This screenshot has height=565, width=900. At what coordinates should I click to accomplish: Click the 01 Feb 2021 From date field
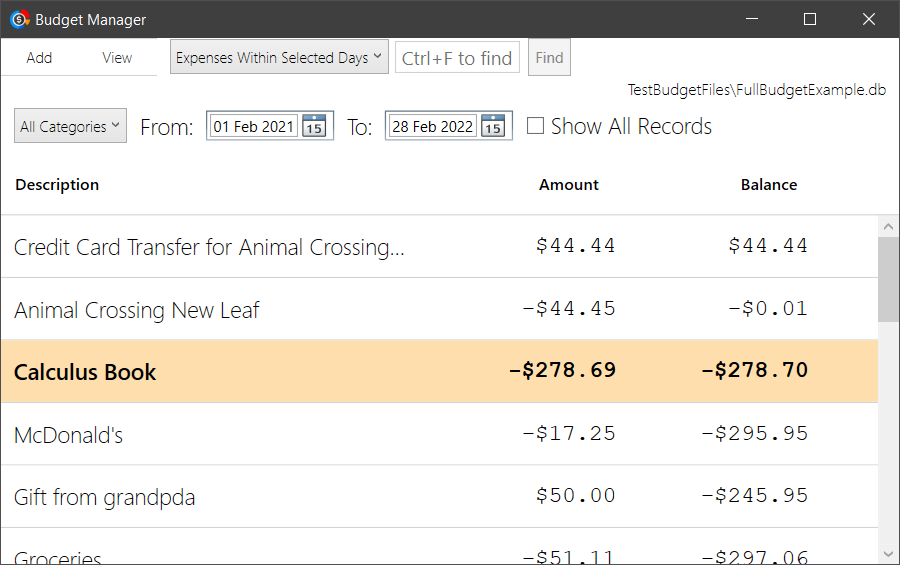coord(254,126)
